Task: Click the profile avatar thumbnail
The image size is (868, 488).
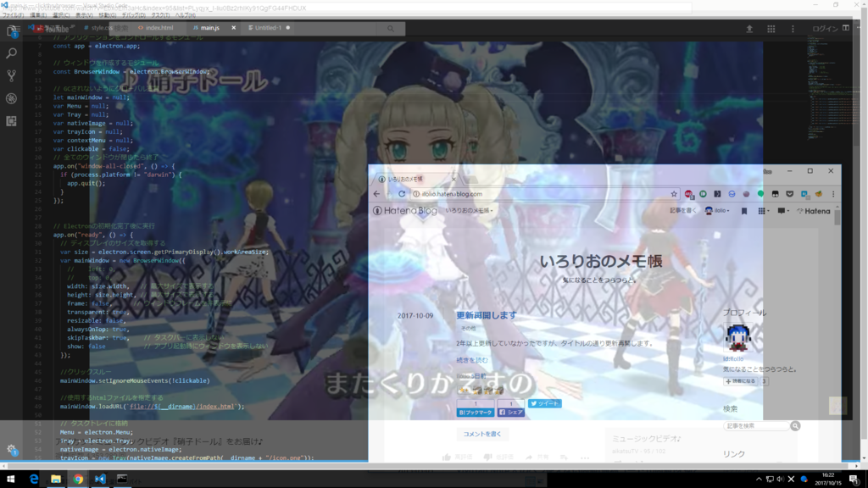Action: pos(738,337)
